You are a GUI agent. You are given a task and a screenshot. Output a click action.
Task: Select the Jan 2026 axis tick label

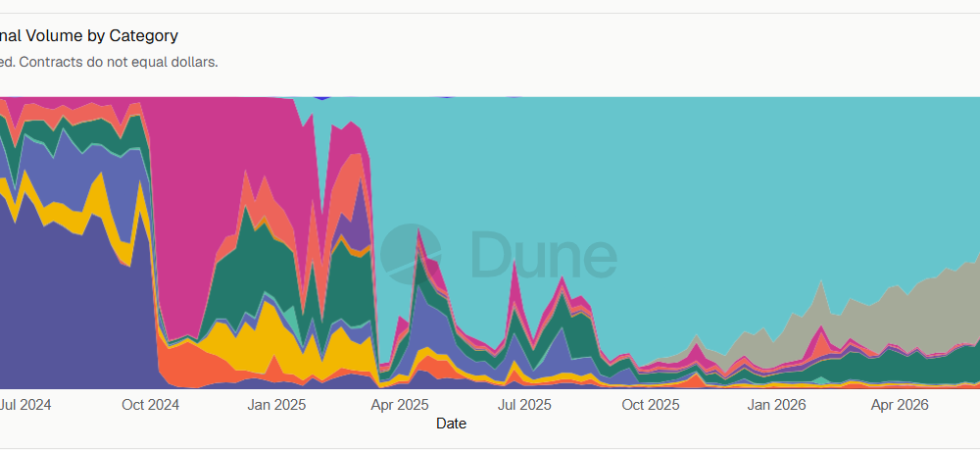pyautogui.click(x=777, y=405)
